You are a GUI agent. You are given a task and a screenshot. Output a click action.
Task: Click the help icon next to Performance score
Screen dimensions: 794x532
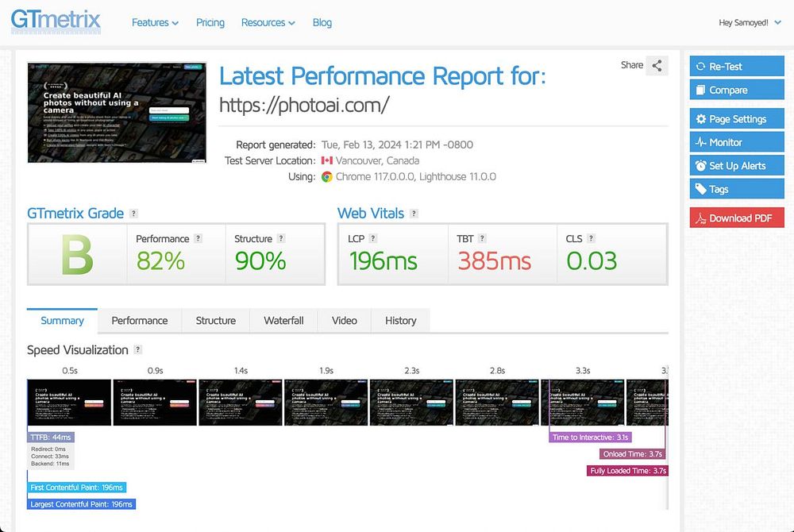198,238
